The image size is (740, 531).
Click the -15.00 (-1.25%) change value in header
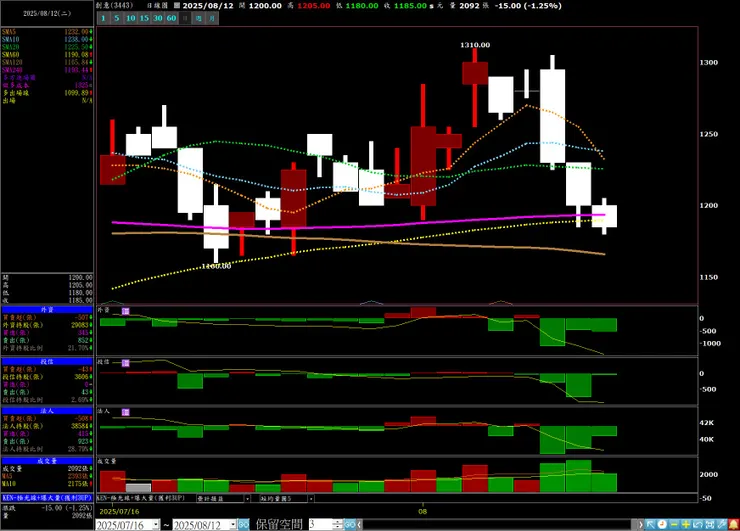click(529, 6)
